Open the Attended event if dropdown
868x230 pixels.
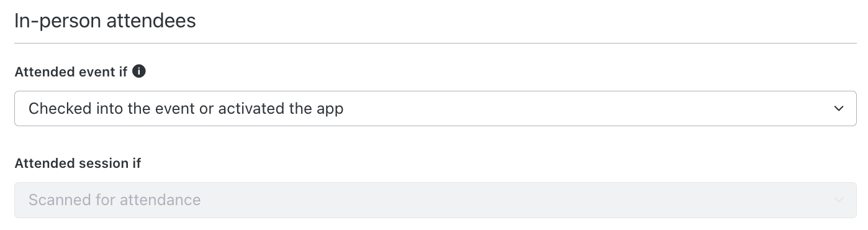[435, 109]
